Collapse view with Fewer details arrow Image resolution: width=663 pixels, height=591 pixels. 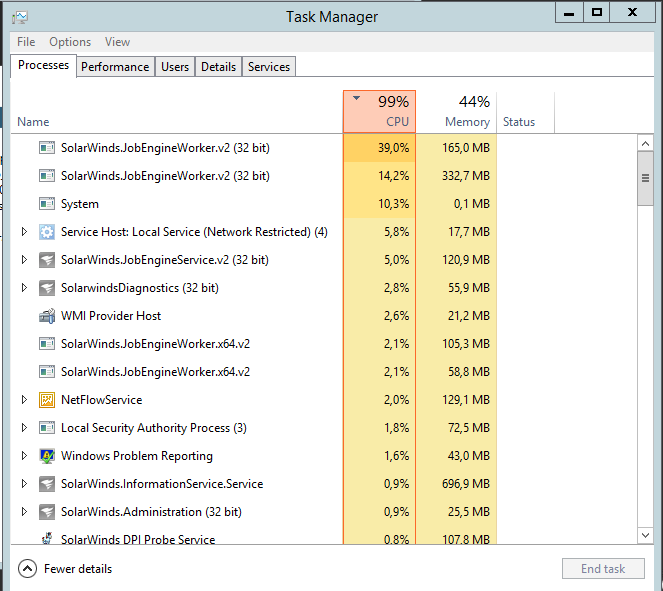pyautogui.click(x=27, y=569)
